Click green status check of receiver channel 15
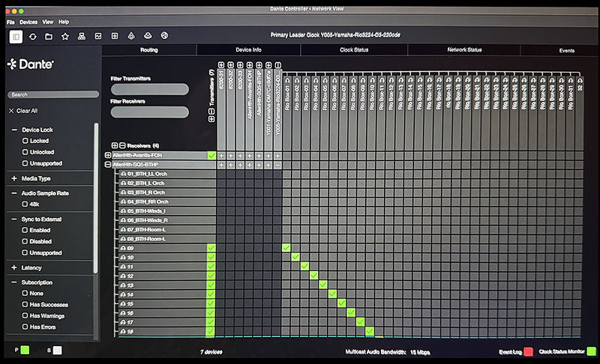 tap(211, 303)
